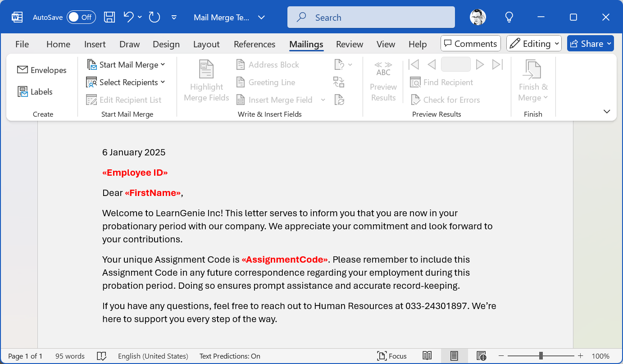Click Edit Recipient List
Image resolution: width=623 pixels, height=364 pixels.
pyautogui.click(x=124, y=100)
